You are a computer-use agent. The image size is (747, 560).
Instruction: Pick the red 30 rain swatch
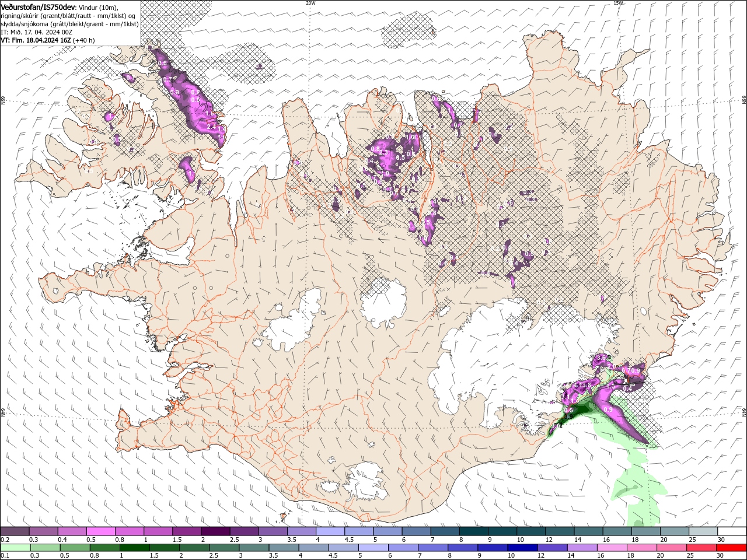tap(732, 548)
